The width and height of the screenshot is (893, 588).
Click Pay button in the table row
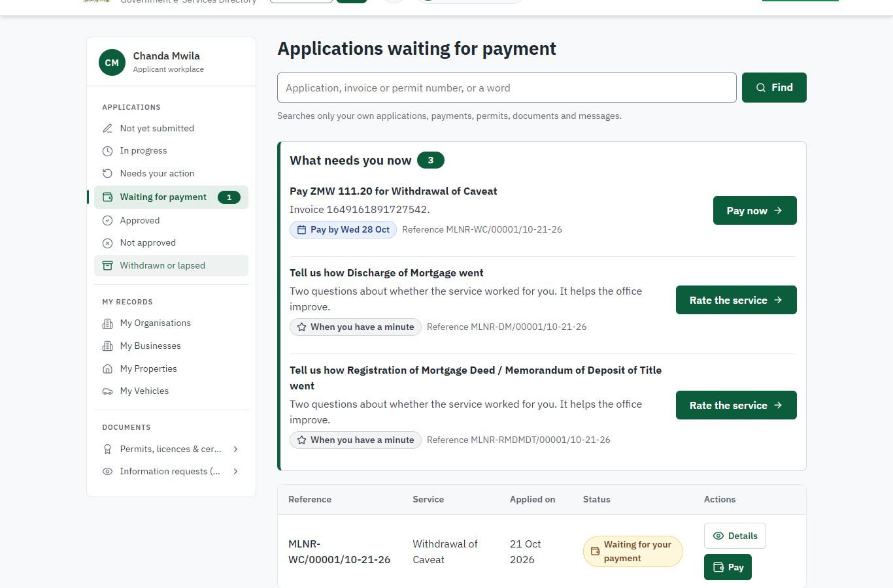(728, 567)
